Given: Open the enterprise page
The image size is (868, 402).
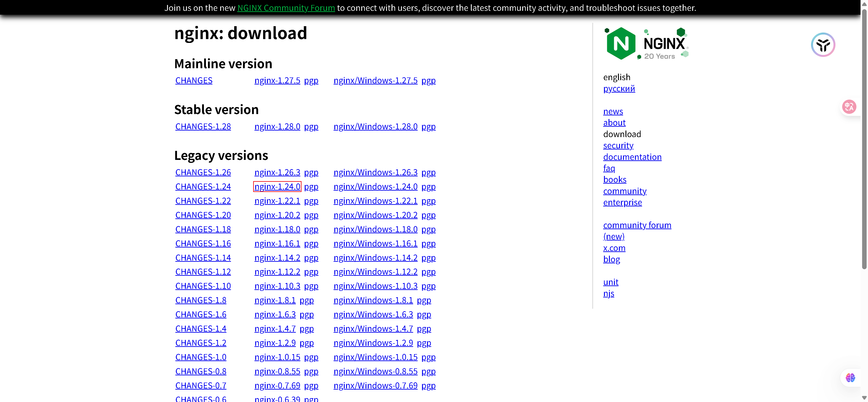Looking at the screenshot, I should 622,202.
